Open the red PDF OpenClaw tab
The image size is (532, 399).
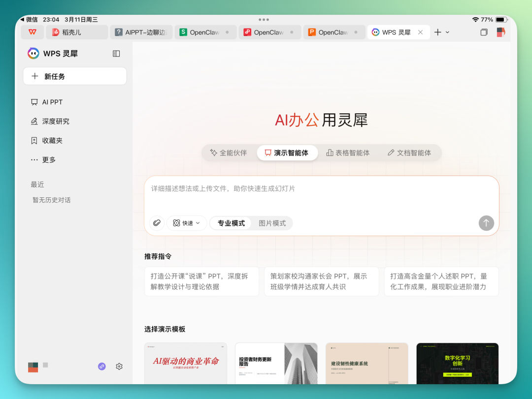(x=270, y=32)
